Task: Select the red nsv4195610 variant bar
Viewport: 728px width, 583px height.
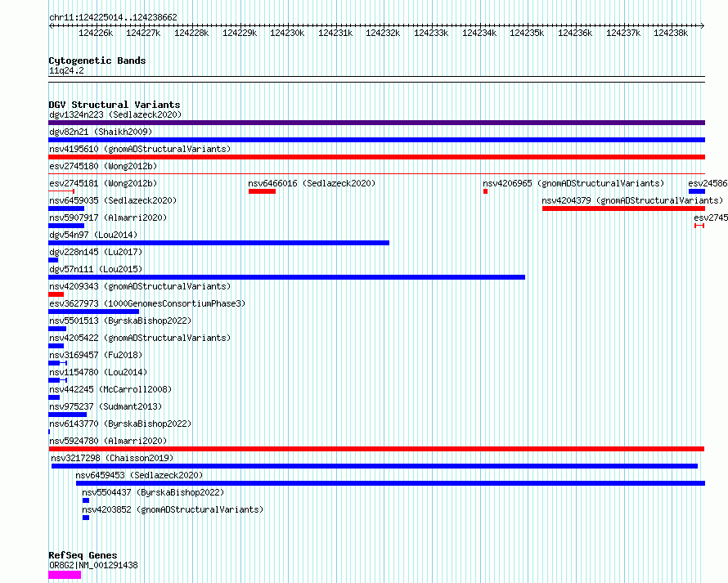Action: pyautogui.click(x=376, y=157)
